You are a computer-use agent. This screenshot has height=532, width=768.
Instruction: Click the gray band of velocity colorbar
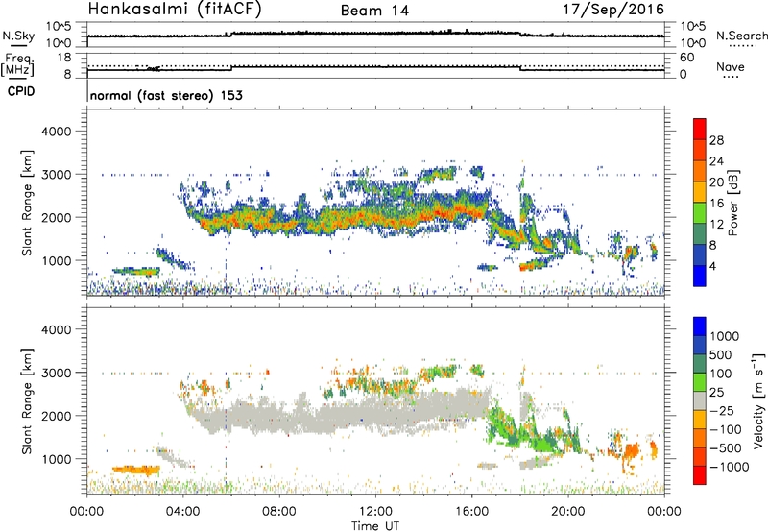[700, 401]
